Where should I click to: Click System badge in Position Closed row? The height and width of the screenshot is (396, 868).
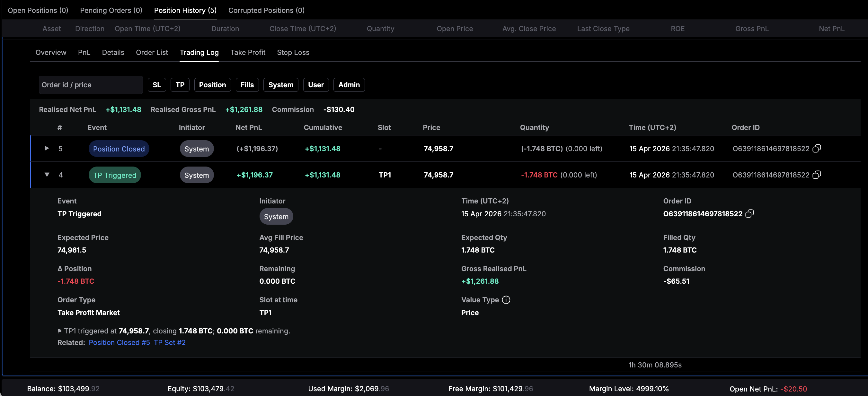coord(197,149)
